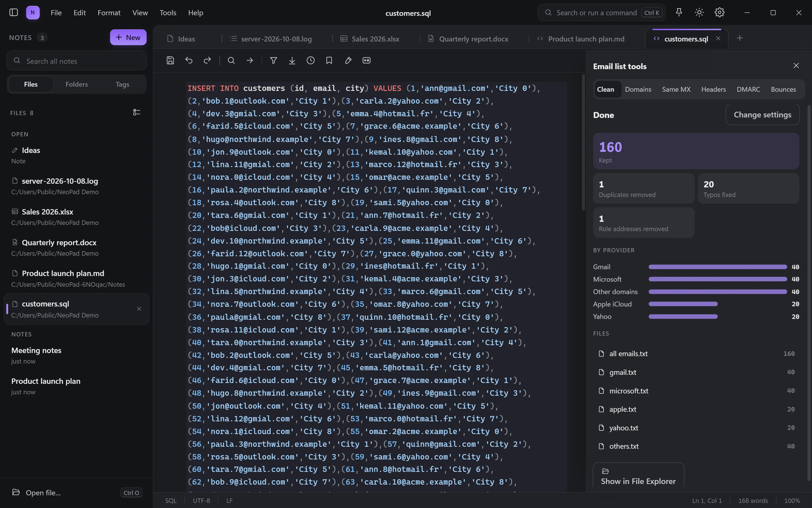The height and width of the screenshot is (508, 812).
Task: Open Meeting notes note
Action: pyautogui.click(x=76, y=355)
